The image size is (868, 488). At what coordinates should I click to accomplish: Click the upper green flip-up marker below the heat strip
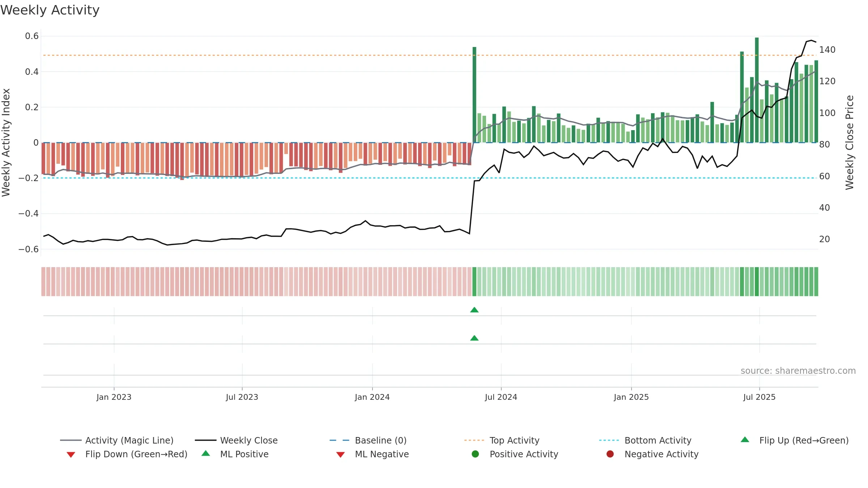pyautogui.click(x=475, y=310)
